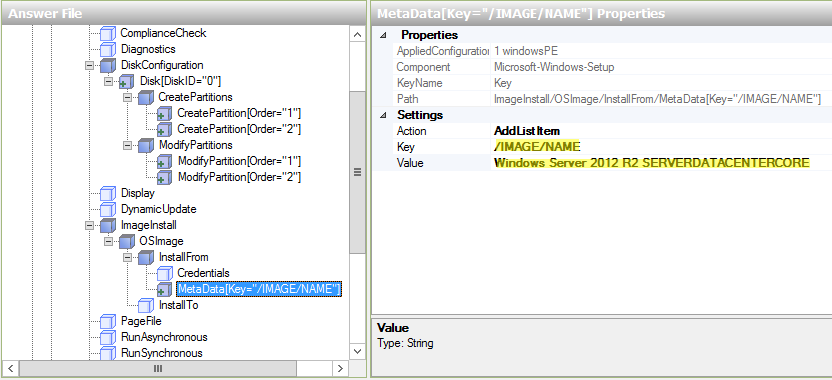Viewport: 832px width, 380px height.
Task: Select ModifyPartition[Order="2"] label
Action: click(239, 177)
